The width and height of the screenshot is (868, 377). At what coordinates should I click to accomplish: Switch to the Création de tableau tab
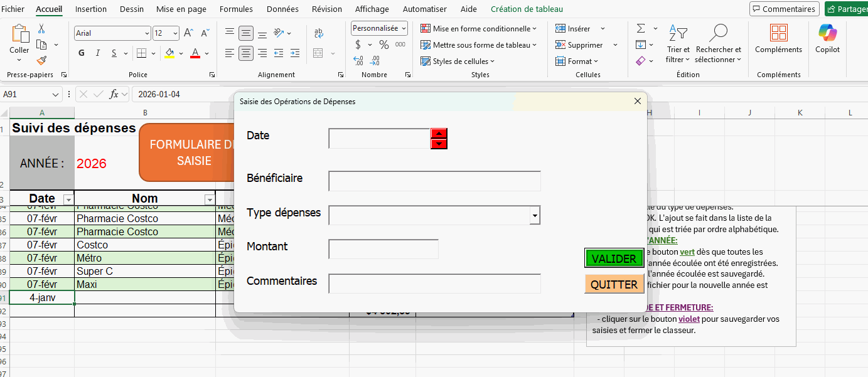pos(527,9)
